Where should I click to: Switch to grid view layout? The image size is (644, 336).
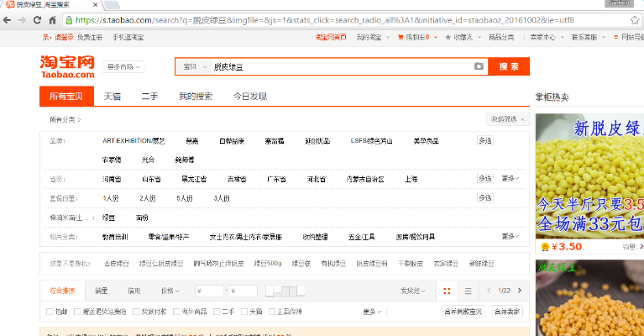pyautogui.click(x=447, y=291)
